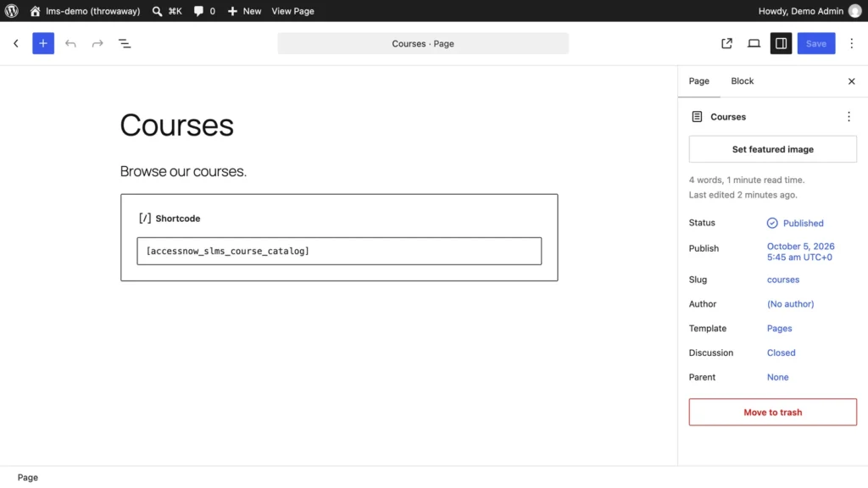Screen dimensions: 868x488
Task: Select the Browse our courses paragraph
Action: 183,171
